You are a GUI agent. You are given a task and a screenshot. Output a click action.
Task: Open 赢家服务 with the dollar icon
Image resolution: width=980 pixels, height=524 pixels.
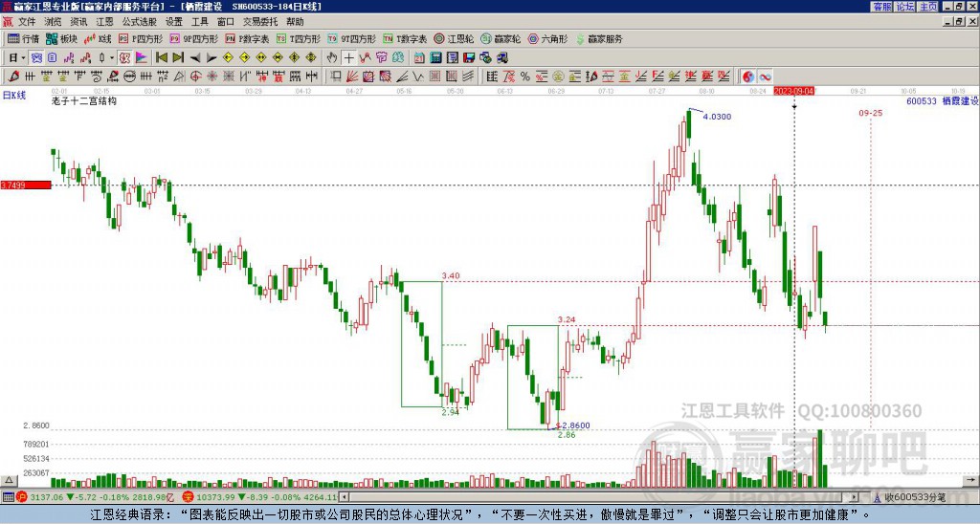[x=599, y=38]
